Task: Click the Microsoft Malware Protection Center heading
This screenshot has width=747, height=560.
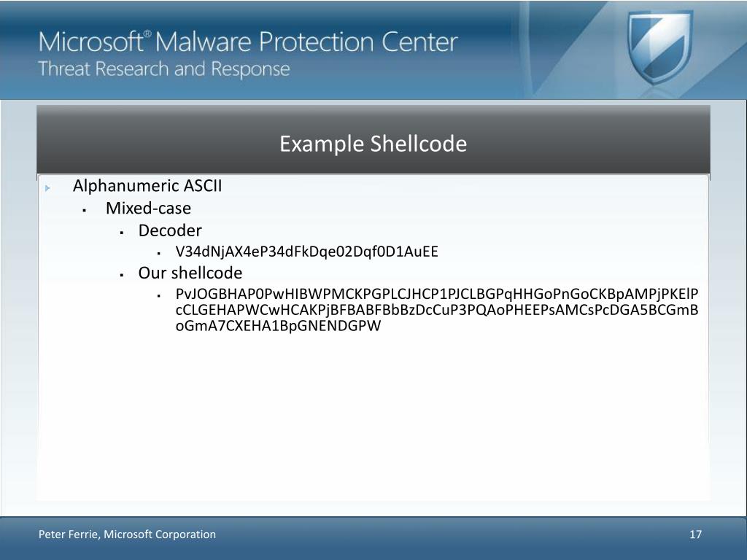Action: click(248, 42)
